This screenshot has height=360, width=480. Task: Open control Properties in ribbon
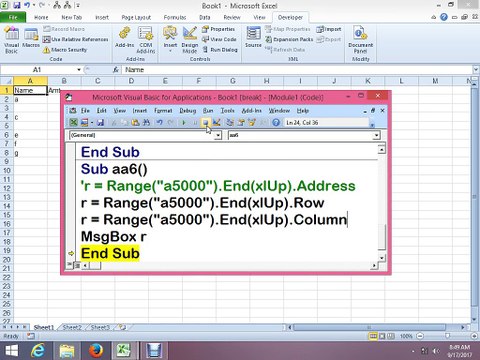[218, 29]
